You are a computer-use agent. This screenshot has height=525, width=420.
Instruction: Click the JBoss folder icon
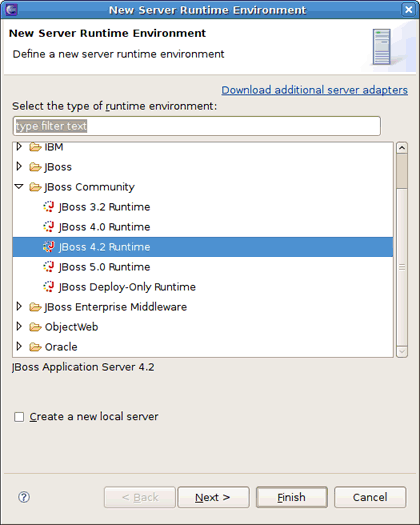(x=35, y=167)
